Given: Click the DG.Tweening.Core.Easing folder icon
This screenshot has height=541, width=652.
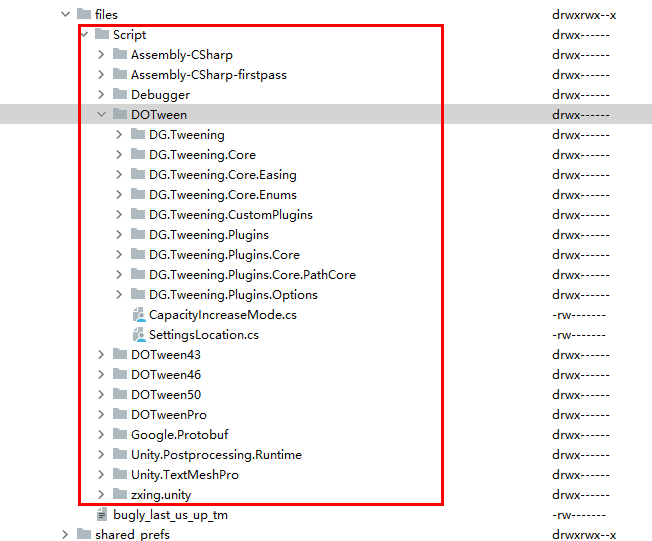Looking at the screenshot, I should (x=138, y=173).
